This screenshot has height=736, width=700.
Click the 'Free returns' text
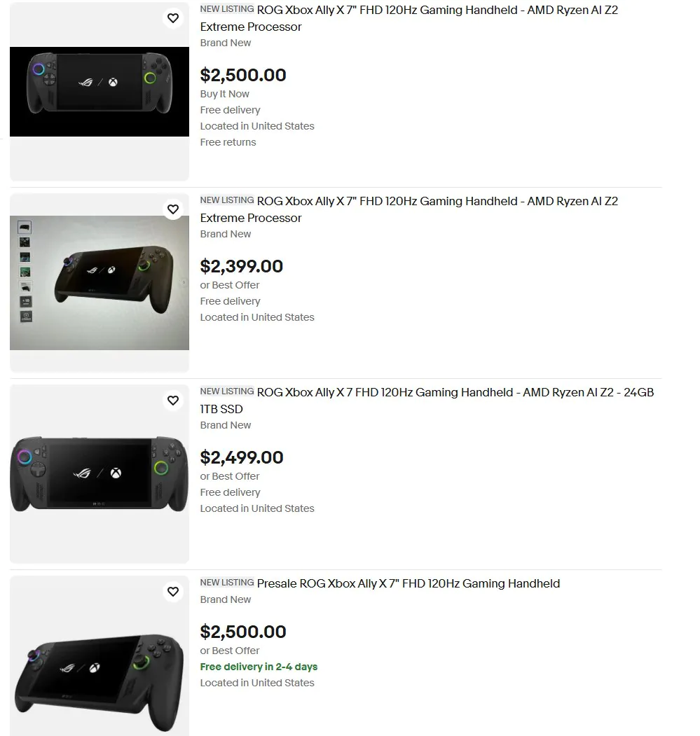tap(228, 142)
